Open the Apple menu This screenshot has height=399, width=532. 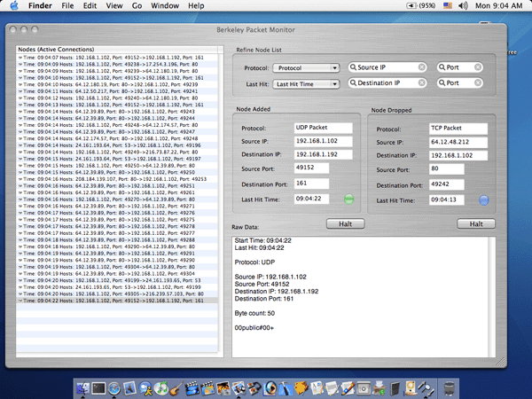point(12,6)
